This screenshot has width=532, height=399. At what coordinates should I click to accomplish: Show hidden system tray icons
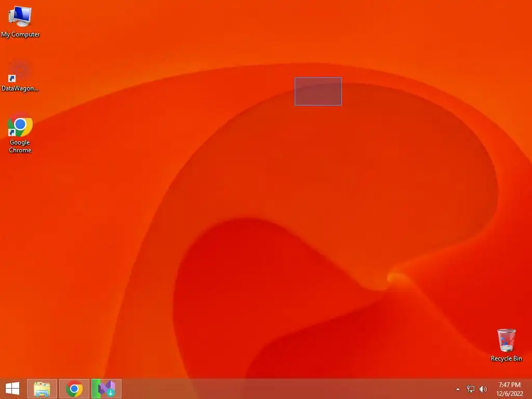tap(458, 389)
